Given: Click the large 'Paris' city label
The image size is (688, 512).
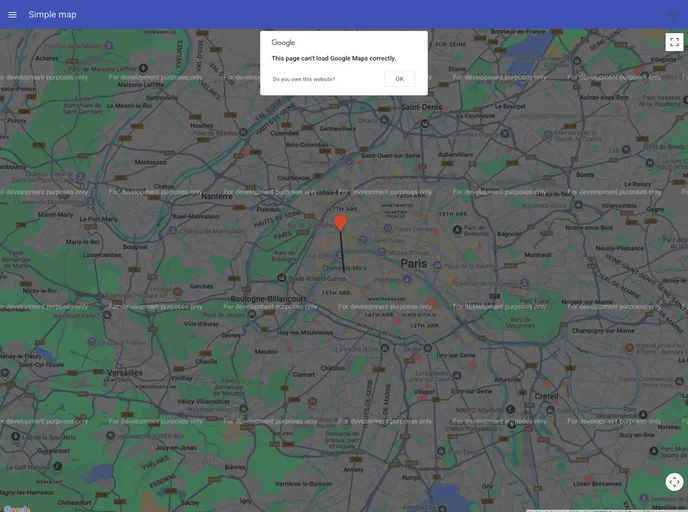Looking at the screenshot, I should 413,263.
